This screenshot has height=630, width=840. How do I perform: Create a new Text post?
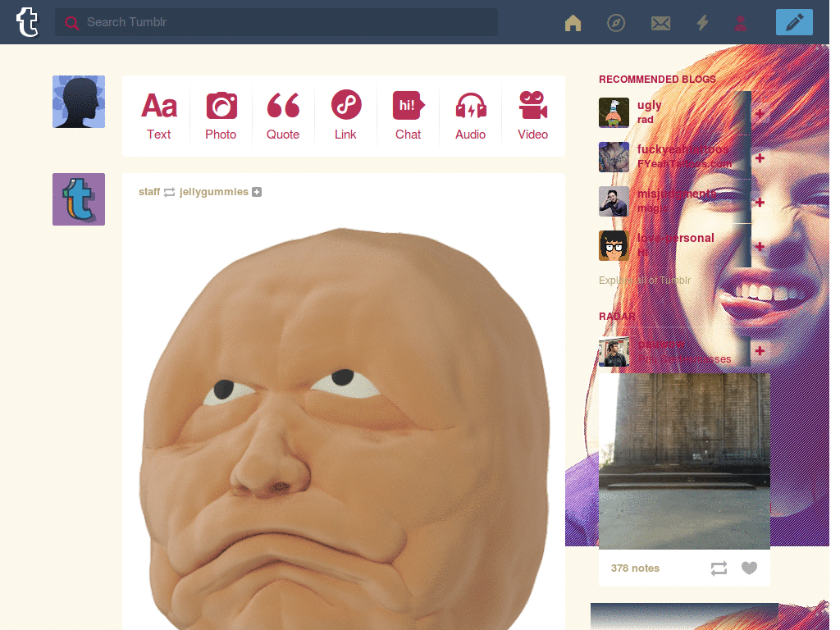coord(158,116)
